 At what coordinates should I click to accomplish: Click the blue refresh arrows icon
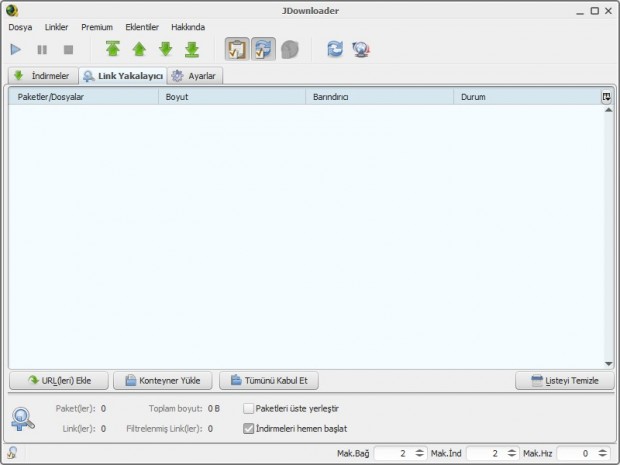tap(335, 49)
